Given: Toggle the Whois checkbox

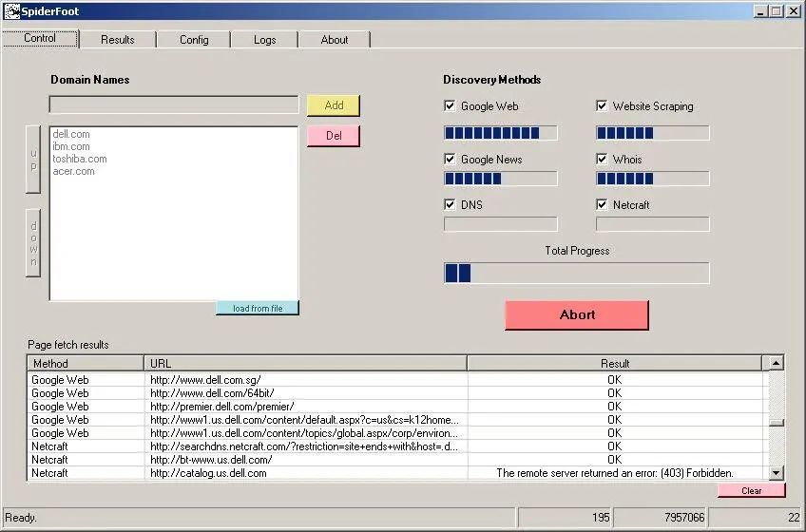Looking at the screenshot, I should (603, 160).
